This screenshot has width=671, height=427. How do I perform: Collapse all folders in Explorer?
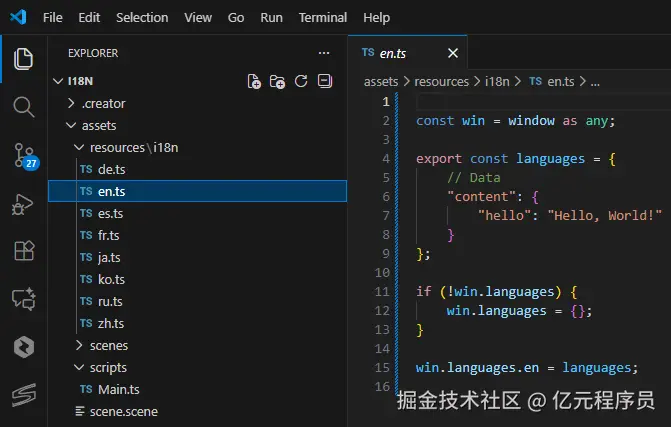(324, 81)
